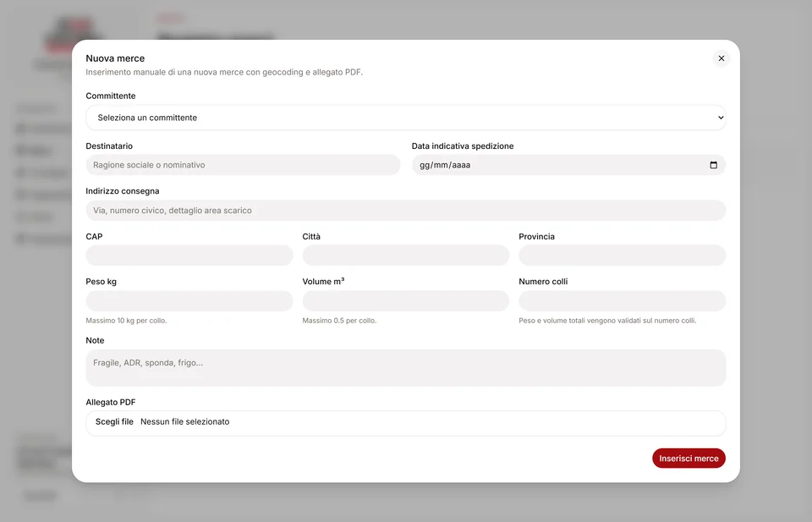Image resolution: width=812 pixels, height=522 pixels.
Task: Click into the Città field
Action: pyautogui.click(x=405, y=256)
